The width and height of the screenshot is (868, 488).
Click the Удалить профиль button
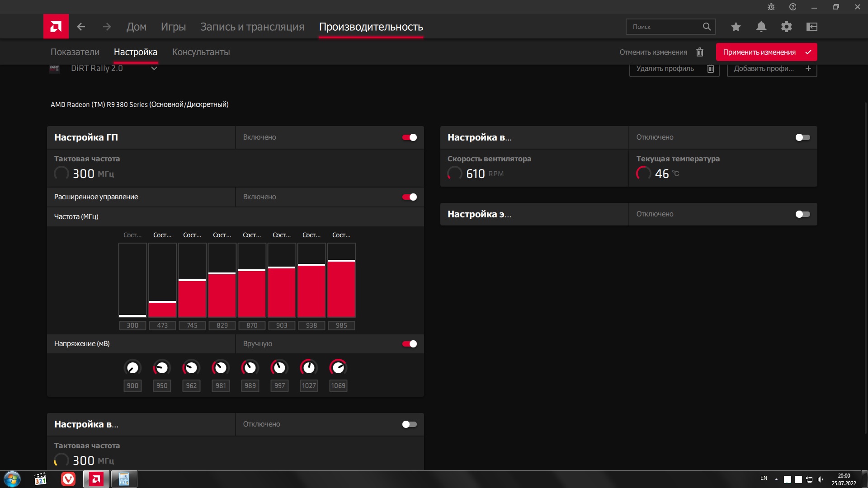(x=674, y=69)
